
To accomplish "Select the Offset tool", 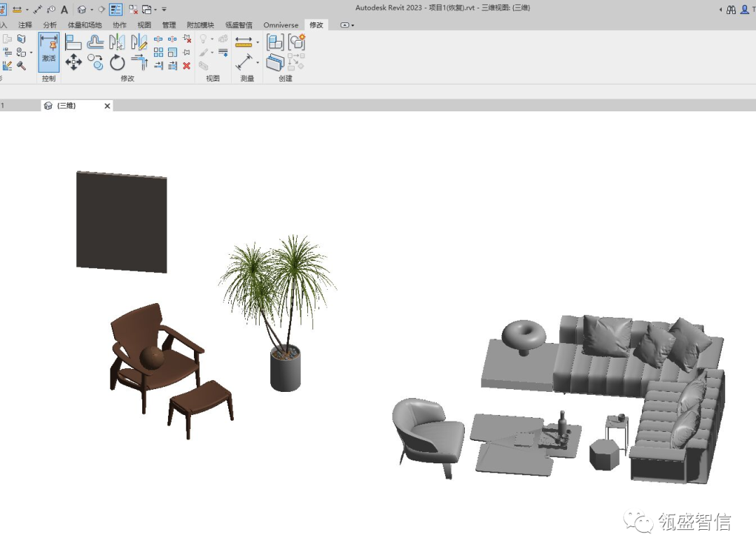I will [95, 43].
